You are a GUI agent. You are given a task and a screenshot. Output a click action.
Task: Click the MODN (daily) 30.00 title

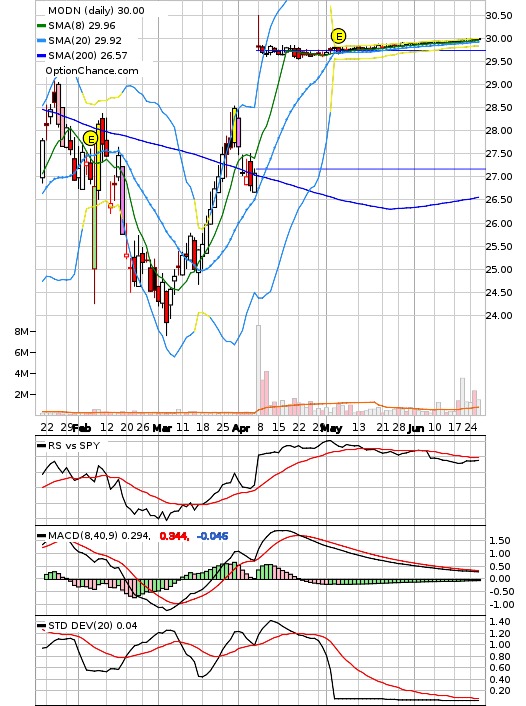coord(96,10)
